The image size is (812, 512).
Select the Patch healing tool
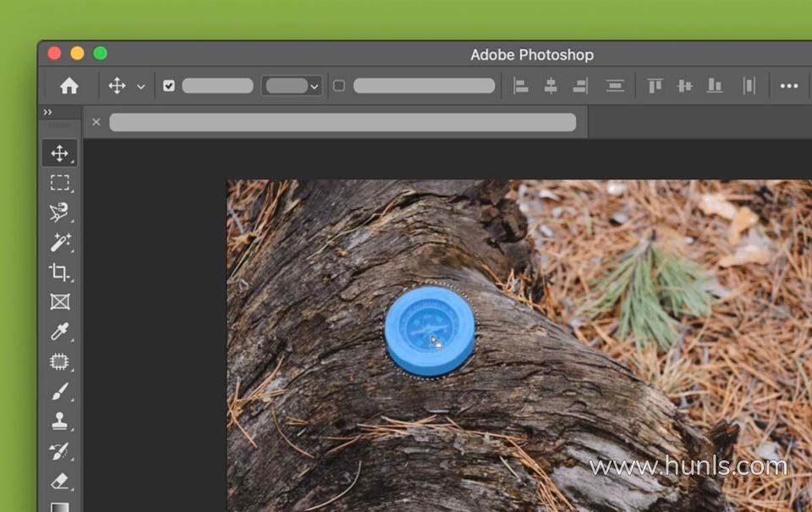(59, 361)
